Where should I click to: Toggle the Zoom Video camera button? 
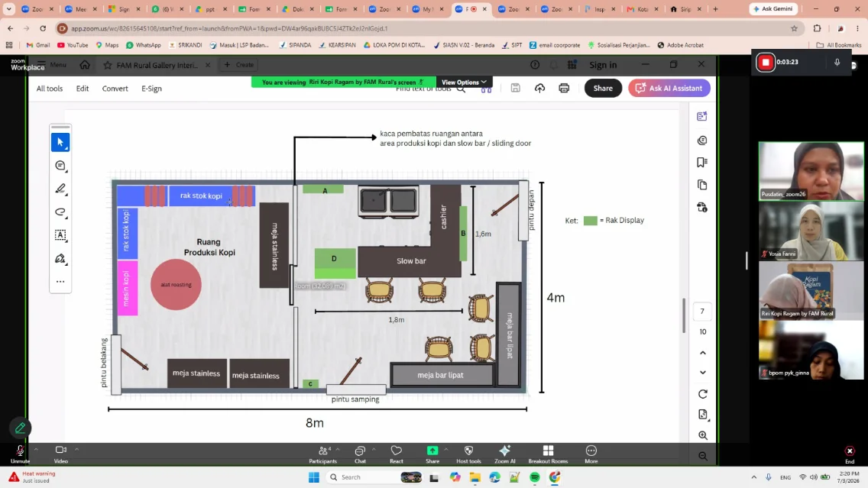(61, 454)
